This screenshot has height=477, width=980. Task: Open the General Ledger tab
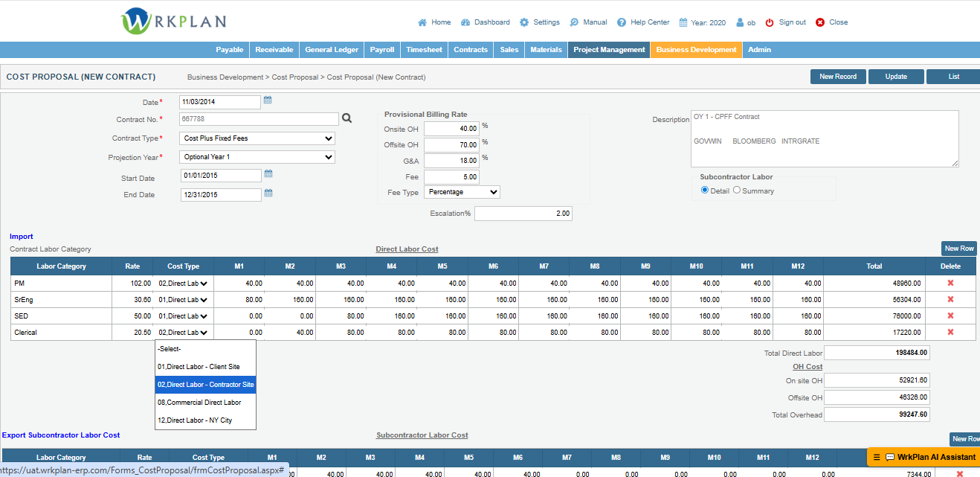(332, 50)
